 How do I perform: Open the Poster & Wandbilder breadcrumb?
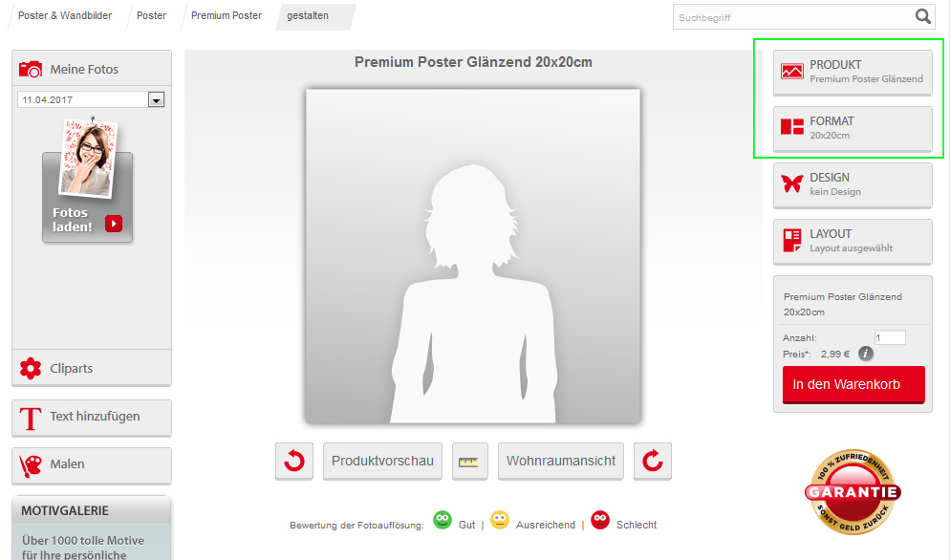pyautogui.click(x=65, y=15)
